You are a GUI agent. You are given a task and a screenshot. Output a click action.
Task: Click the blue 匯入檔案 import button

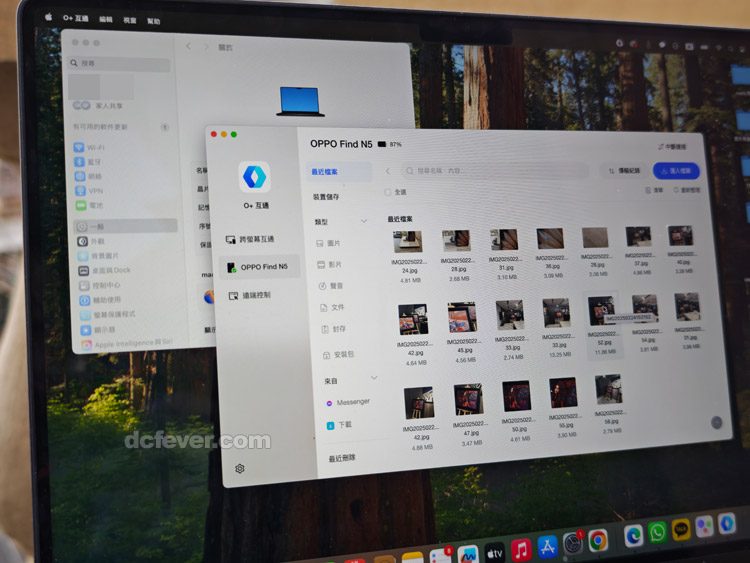676,171
